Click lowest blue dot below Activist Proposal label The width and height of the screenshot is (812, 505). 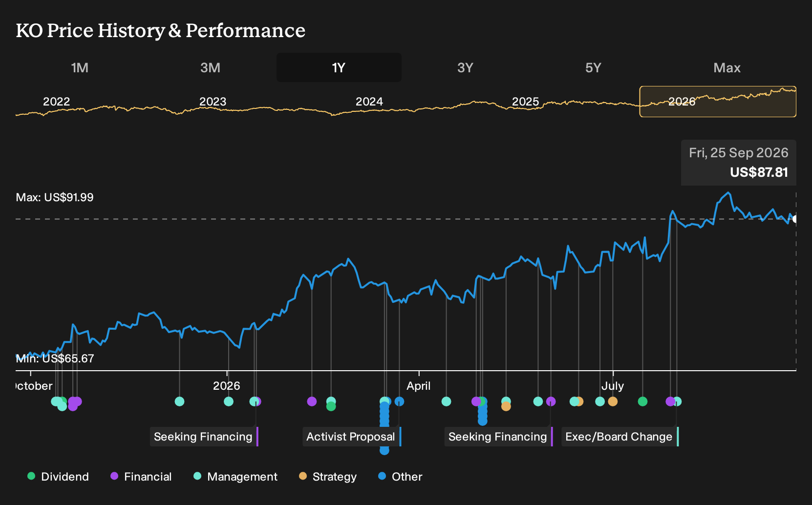pos(385,450)
